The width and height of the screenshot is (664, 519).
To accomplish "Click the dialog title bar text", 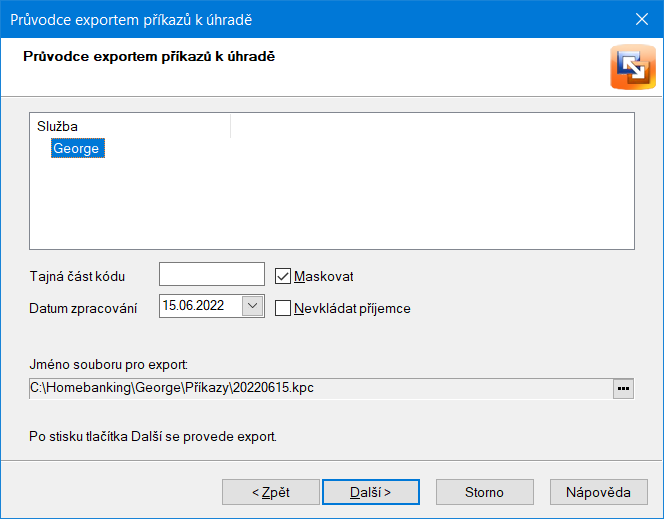I will pyautogui.click(x=131, y=19).
